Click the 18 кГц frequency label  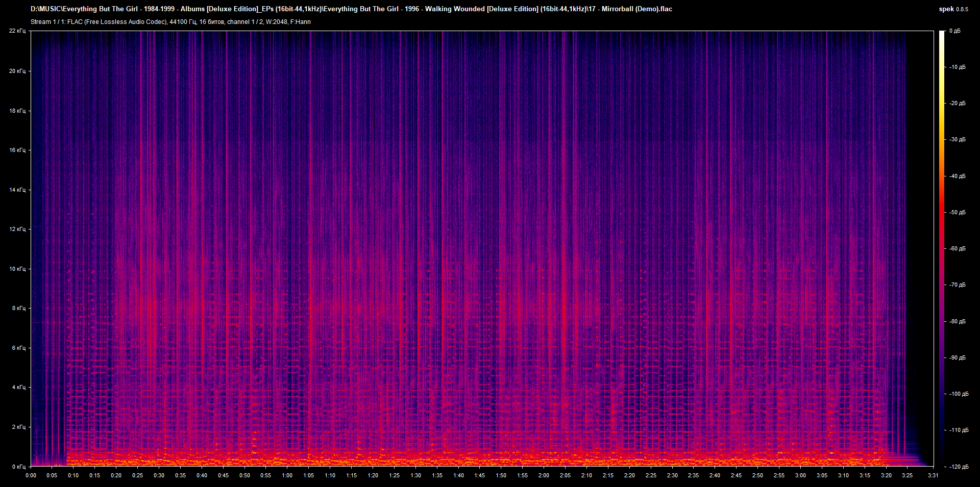(x=17, y=111)
